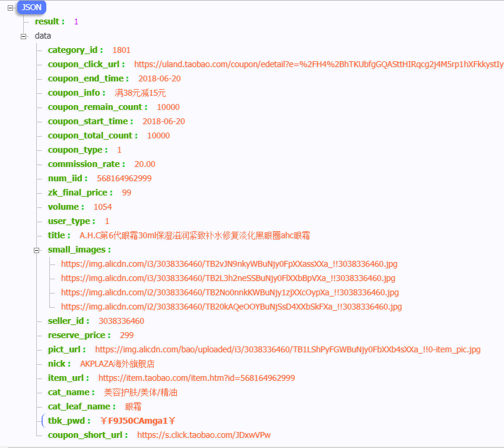Click the coupon_info value 满38元减15元

140,93
